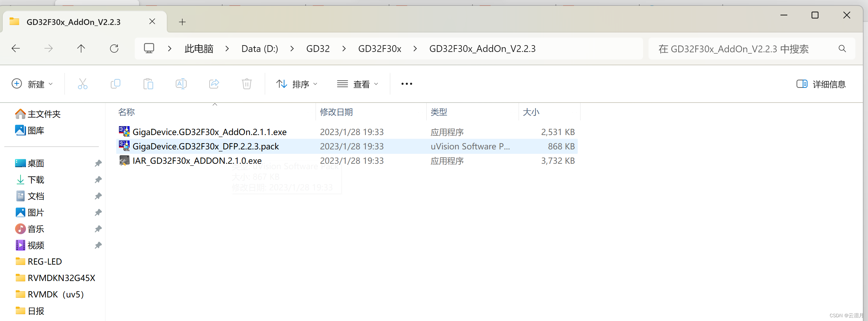This screenshot has width=868, height=321.
Task: Open 主文件夹 home in sidebar
Action: point(38,114)
